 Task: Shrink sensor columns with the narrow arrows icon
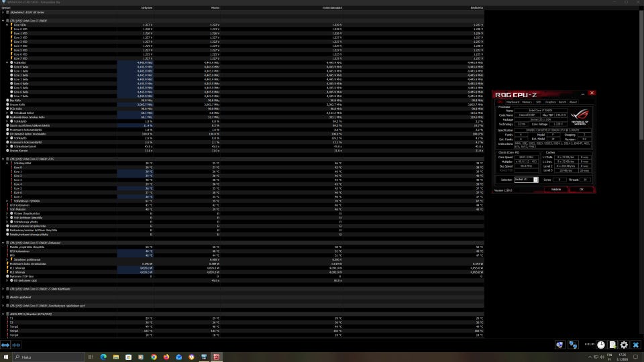(x=16, y=345)
